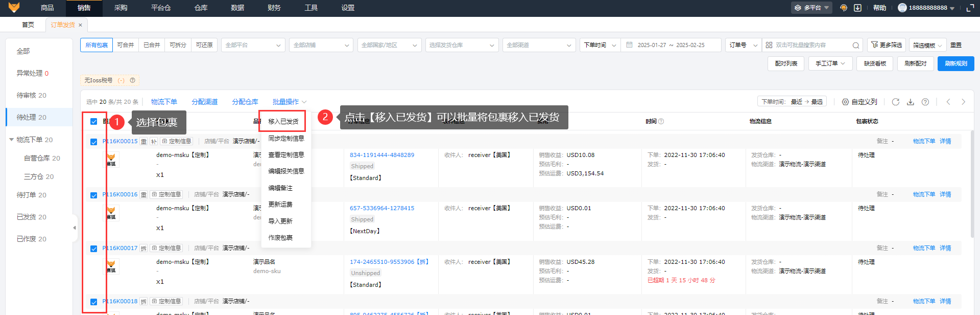The height and width of the screenshot is (315, 980).
Task: Go to previous page arrow
Action: (948, 102)
